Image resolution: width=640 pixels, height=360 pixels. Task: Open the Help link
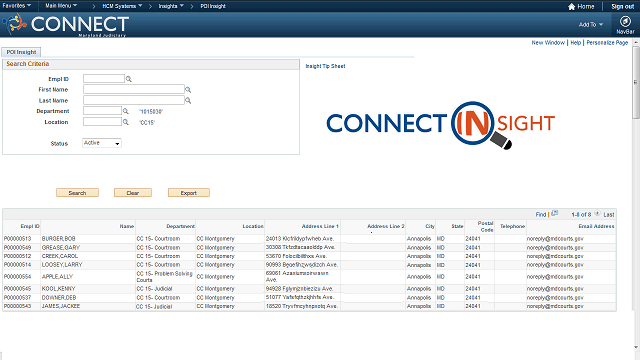click(576, 42)
